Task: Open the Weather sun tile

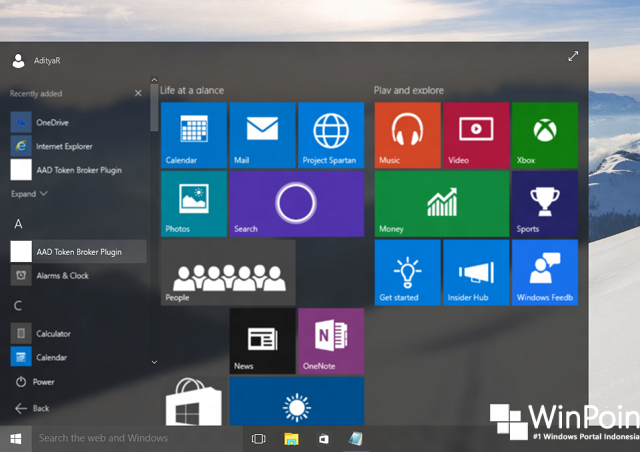Action: click(296, 401)
